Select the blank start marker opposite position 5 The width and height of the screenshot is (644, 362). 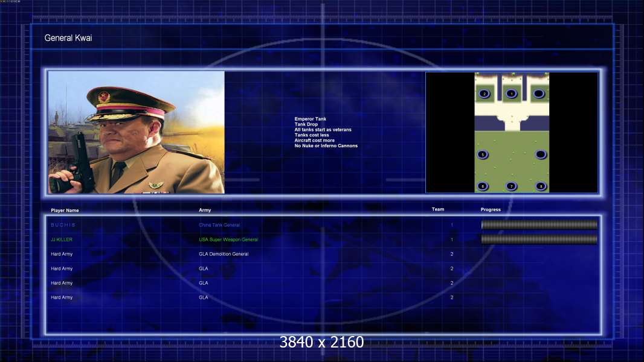(541, 154)
